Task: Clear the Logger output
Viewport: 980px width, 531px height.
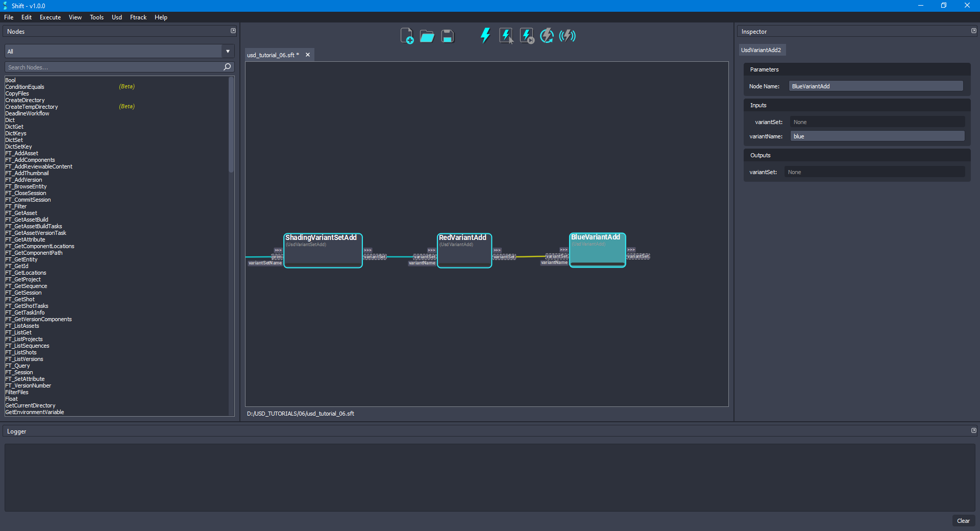Action: (x=963, y=521)
